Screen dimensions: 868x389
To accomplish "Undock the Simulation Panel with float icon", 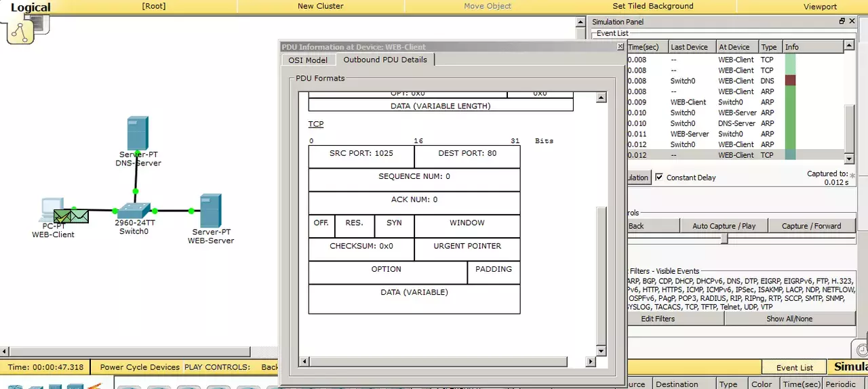I will pos(842,22).
